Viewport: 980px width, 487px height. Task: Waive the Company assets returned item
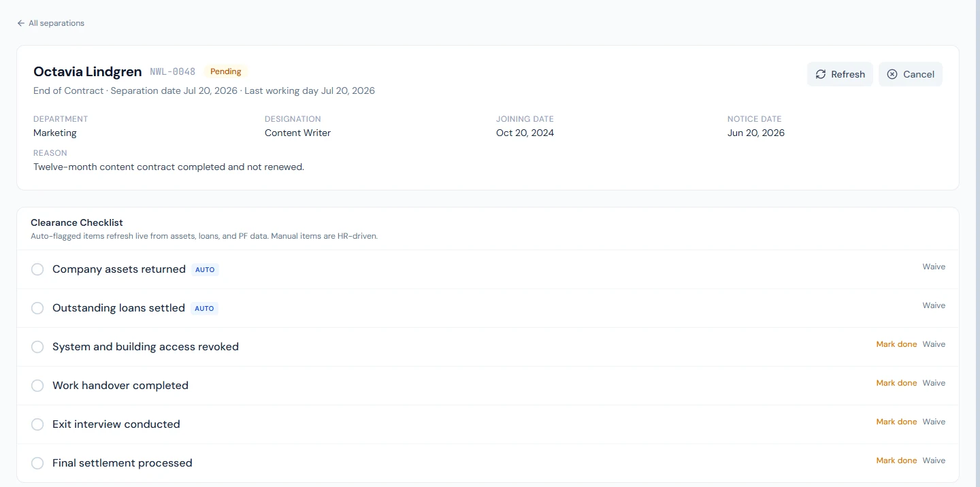[934, 267]
